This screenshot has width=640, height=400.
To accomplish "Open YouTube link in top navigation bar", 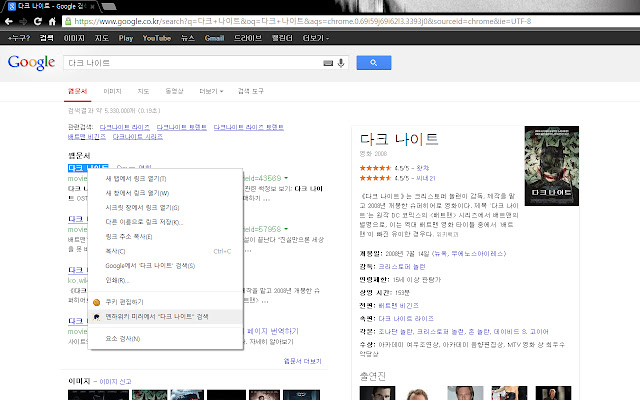I will click(156, 37).
